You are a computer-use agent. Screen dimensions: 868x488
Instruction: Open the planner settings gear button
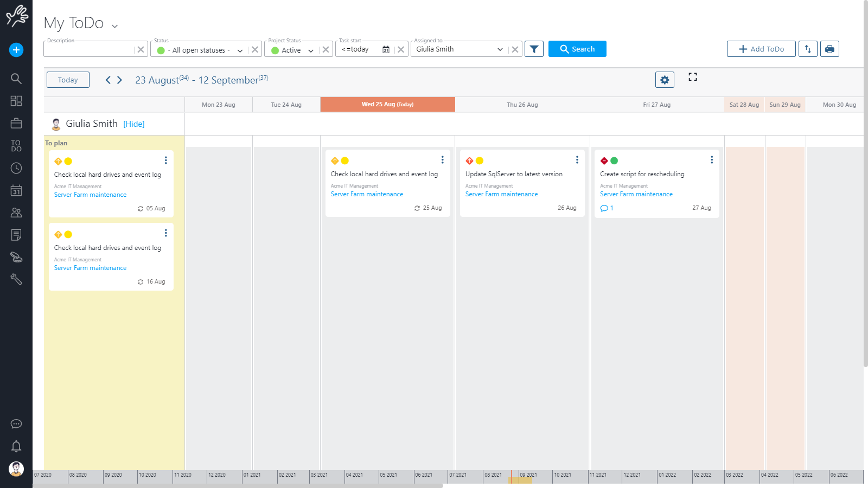665,80
